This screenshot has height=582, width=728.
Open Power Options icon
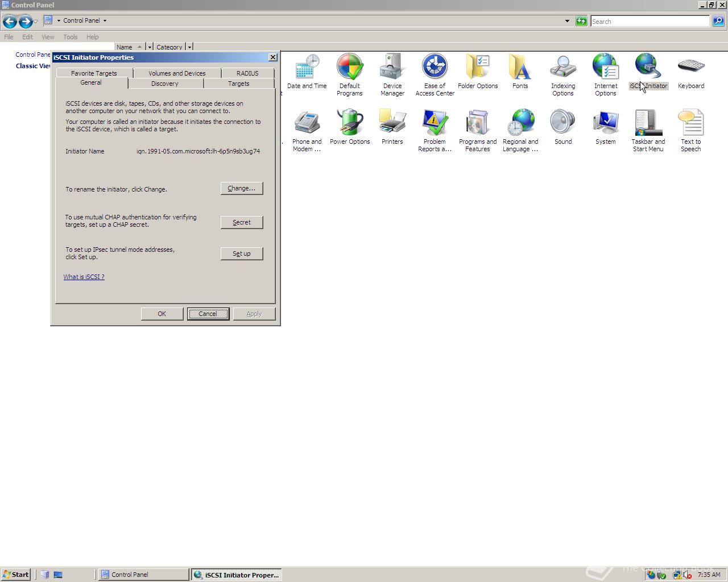(350, 127)
